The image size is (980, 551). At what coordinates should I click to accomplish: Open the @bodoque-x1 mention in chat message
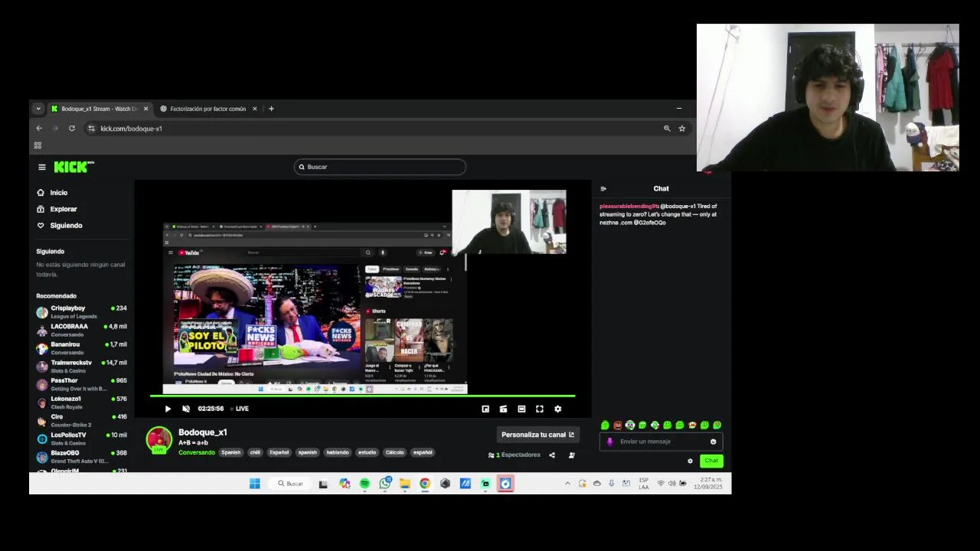pyautogui.click(x=678, y=207)
